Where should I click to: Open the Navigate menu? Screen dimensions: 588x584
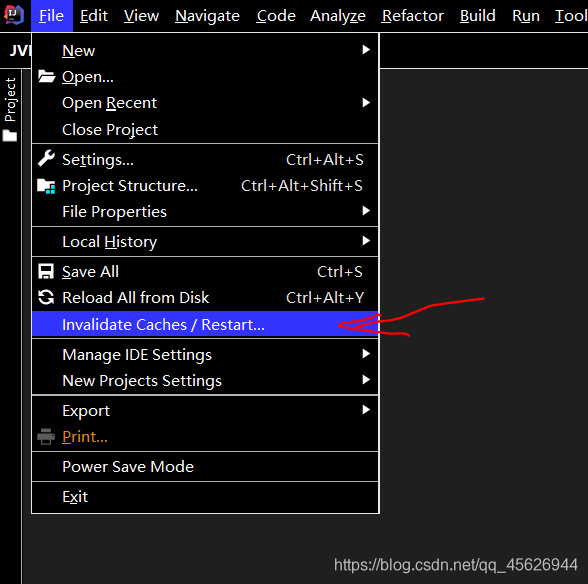(x=207, y=16)
